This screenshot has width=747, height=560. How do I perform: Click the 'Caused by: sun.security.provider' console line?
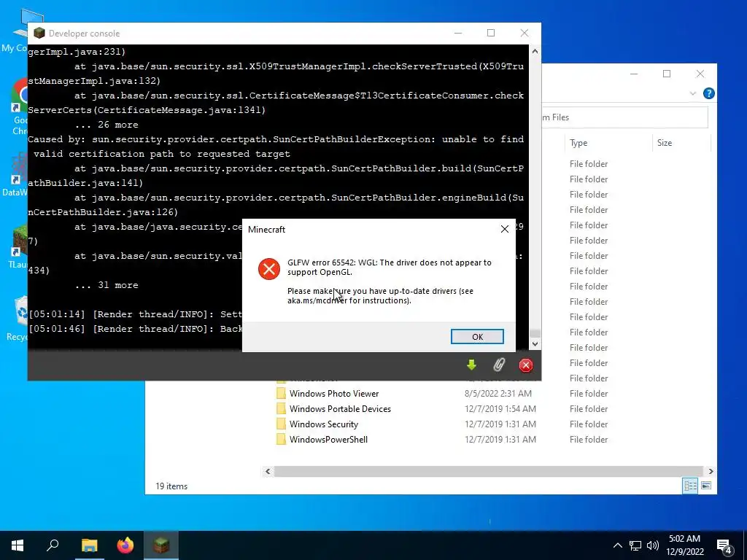[276, 146]
